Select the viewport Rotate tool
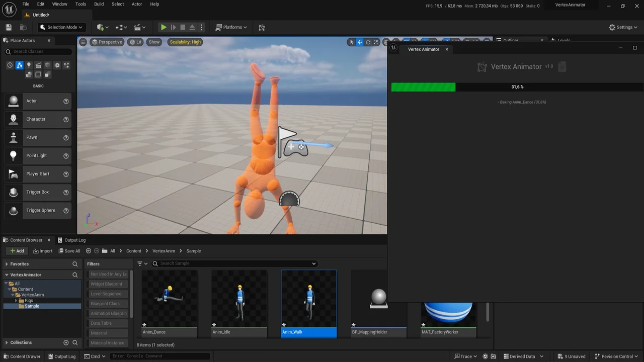The width and height of the screenshot is (644, 362). point(368,42)
